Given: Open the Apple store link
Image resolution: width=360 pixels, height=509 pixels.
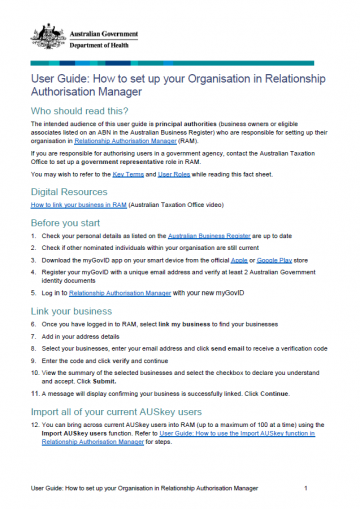Looking at the screenshot, I should (239, 260).
